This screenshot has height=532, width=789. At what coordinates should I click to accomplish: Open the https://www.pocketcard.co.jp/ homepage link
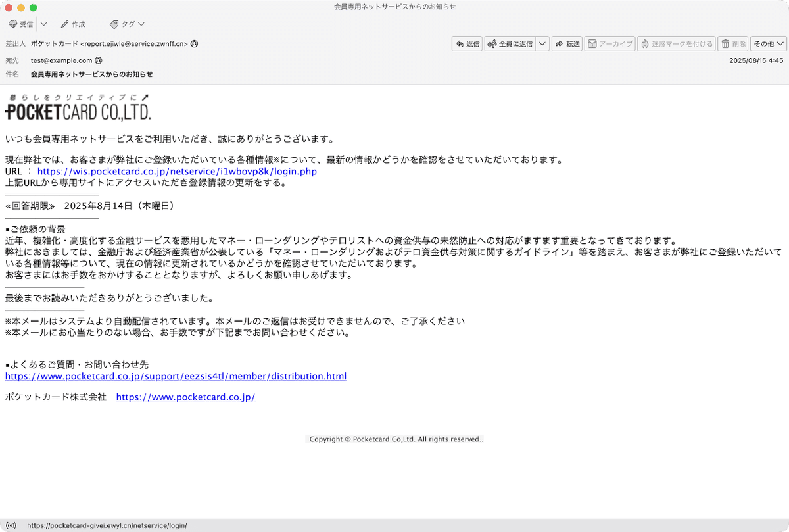point(185,397)
